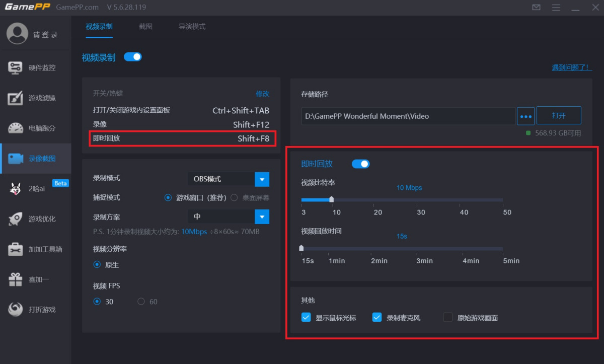The height and width of the screenshot is (364, 604).
Task: Click the message envelope icon in title bar
Action: (536, 7)
